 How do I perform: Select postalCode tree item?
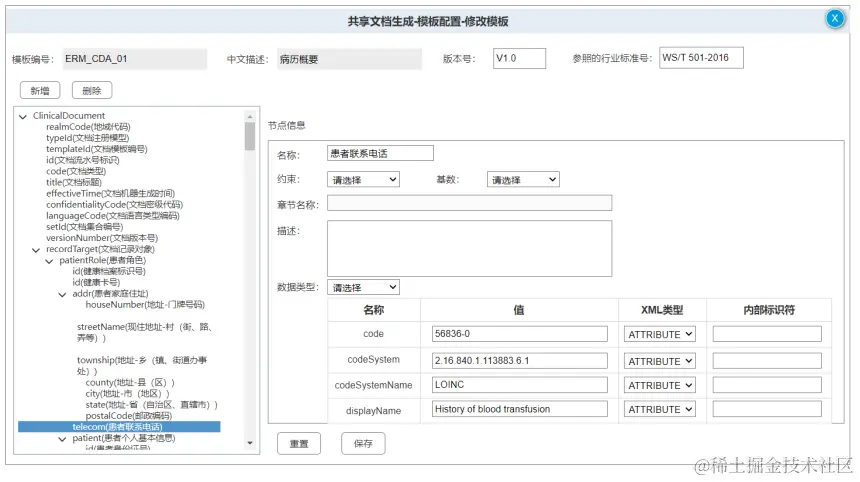[128, 416]
